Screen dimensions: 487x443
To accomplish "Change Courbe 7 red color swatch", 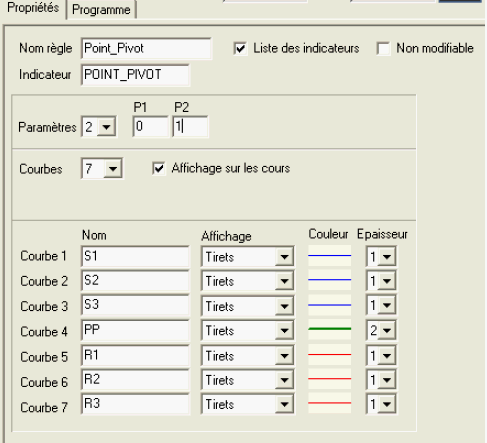I will (329, 403).
